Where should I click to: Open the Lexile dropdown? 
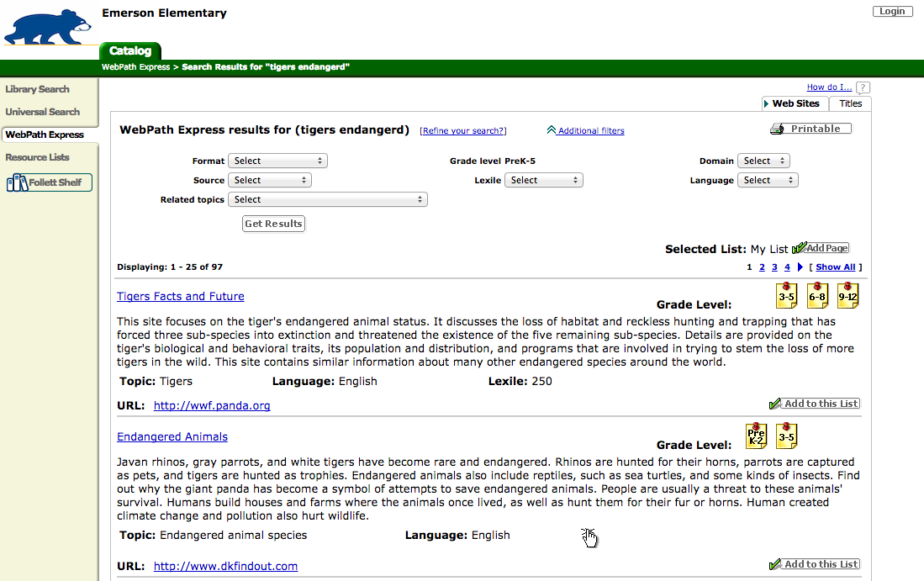[543, 180]
